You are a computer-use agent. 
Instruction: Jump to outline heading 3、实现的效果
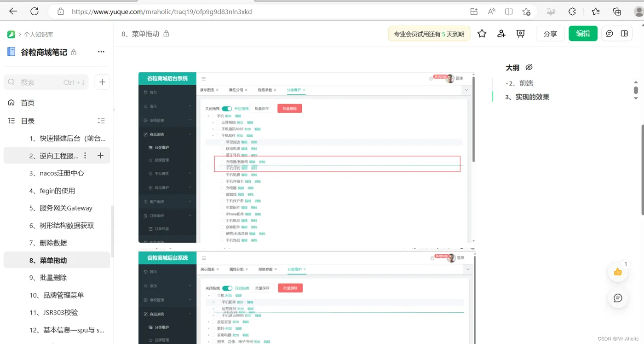pos(527,97)
